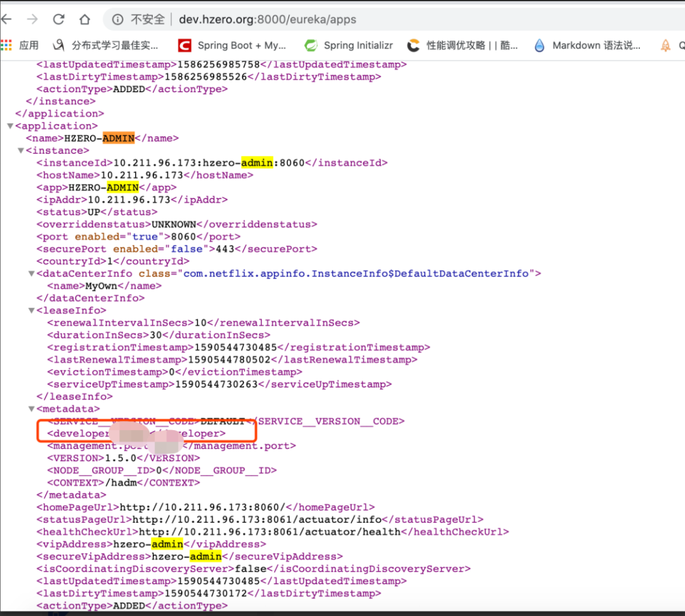
Task: Click the ipAddr value 10.211.96.173
Action: 129,200
